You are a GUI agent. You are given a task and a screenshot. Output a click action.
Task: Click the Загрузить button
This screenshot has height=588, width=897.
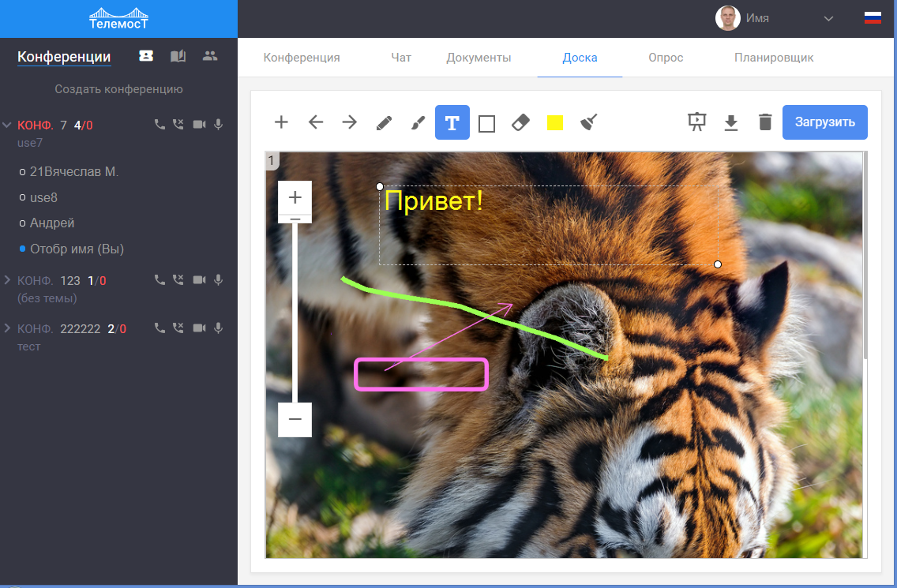(824, 122)
